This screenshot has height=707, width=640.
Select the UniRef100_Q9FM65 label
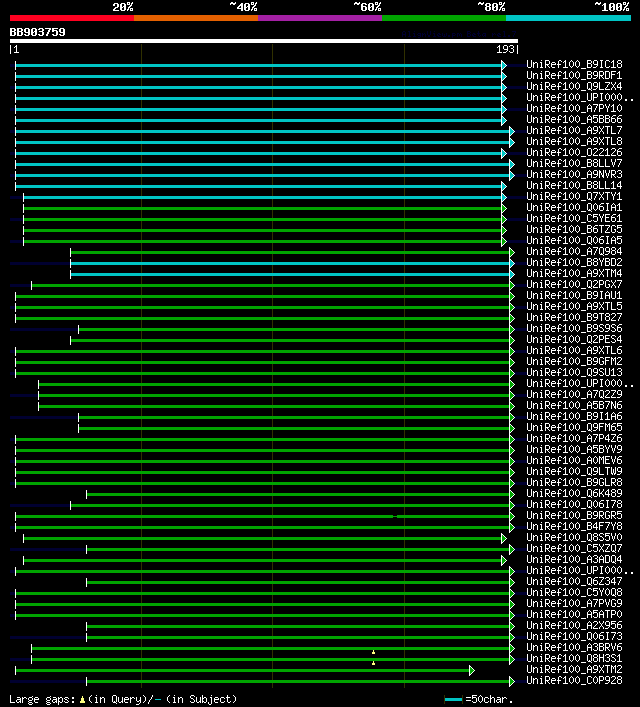tap(574, 427)
